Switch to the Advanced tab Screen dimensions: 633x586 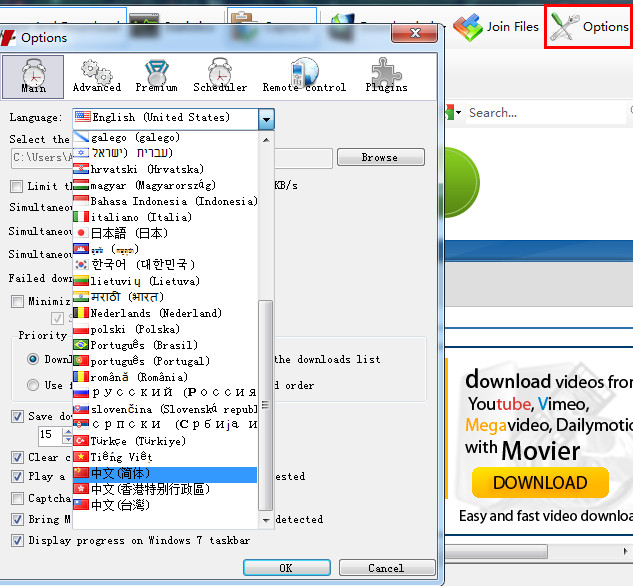[97, 77]
